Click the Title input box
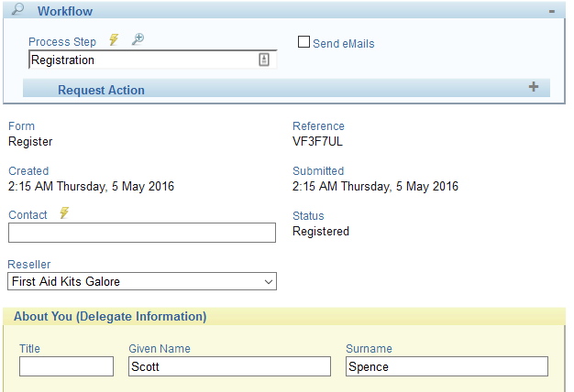574x392 pixels. [x=66, y=366]
